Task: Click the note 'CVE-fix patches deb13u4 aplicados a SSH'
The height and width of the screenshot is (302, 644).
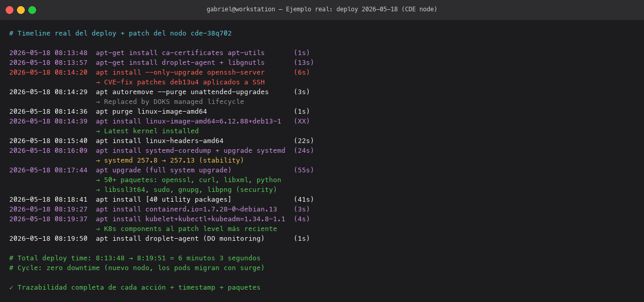Action: (180, 82)
